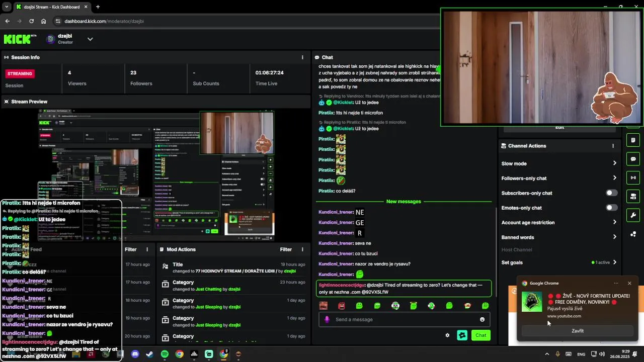Click the teal star button beside Chat
The height and width of the screenshot is (362, 644).
pos(462,335)
